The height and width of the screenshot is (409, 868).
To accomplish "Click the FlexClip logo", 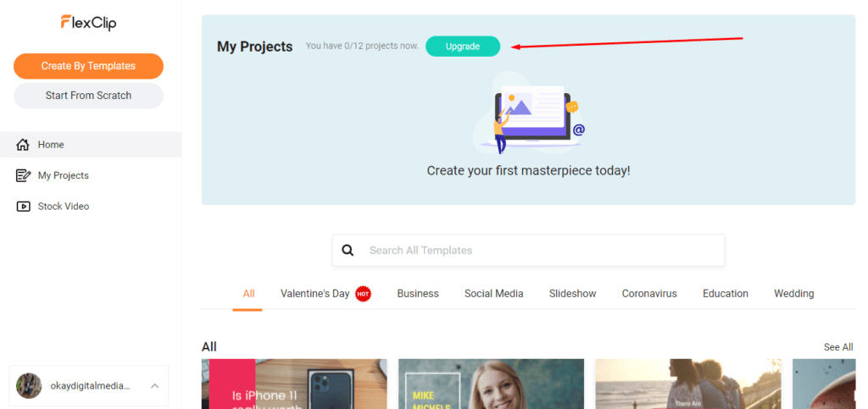I will click(88, 23).
